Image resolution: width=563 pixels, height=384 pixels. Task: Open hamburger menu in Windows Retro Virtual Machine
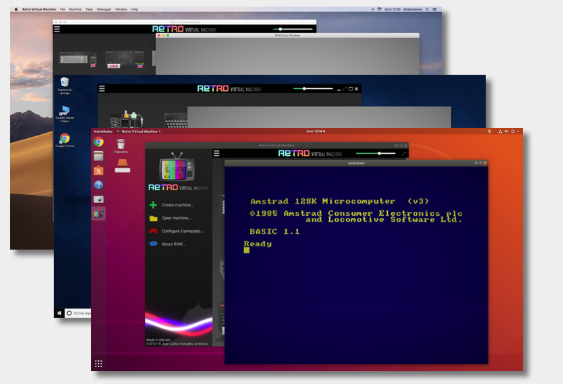coord(102,88)
